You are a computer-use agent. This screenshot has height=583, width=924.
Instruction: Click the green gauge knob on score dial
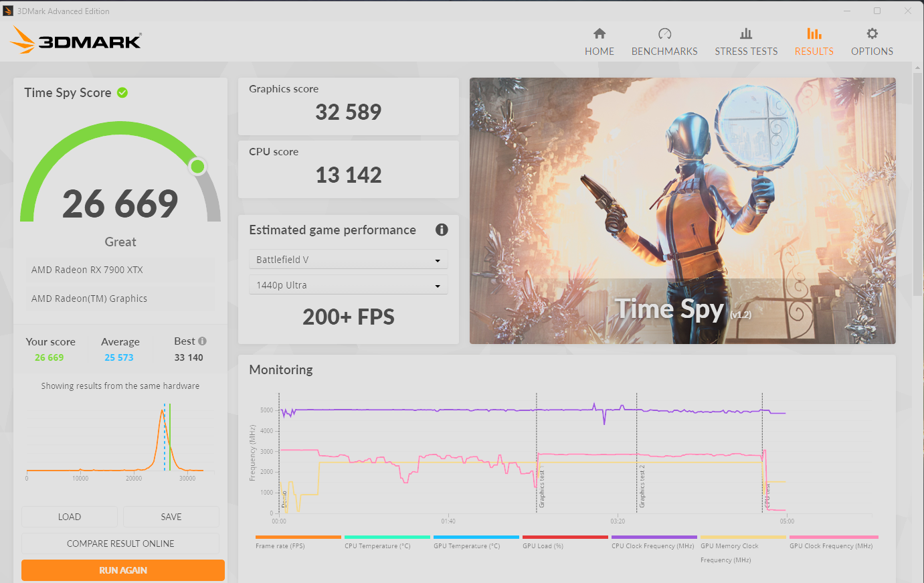(x=197, y=166)
